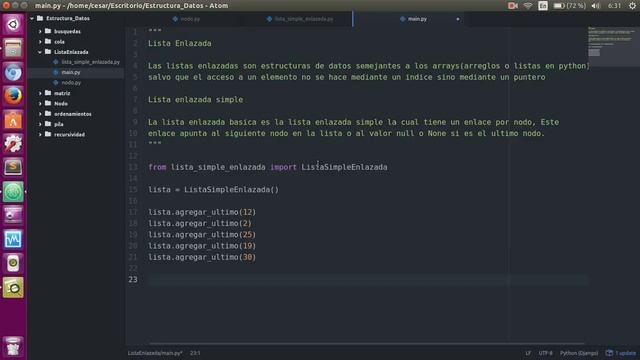This screenshot has width=640, height=360.
Task: Click the LF line ending selector
Action: pyautogui.click(x=528, y=353)
